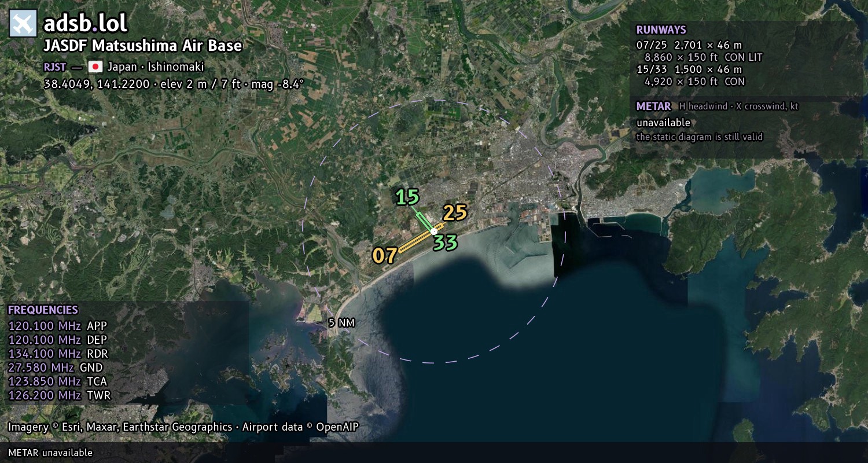Click the 8,860 × 150 ft CON LIT row

click(703, 57)
